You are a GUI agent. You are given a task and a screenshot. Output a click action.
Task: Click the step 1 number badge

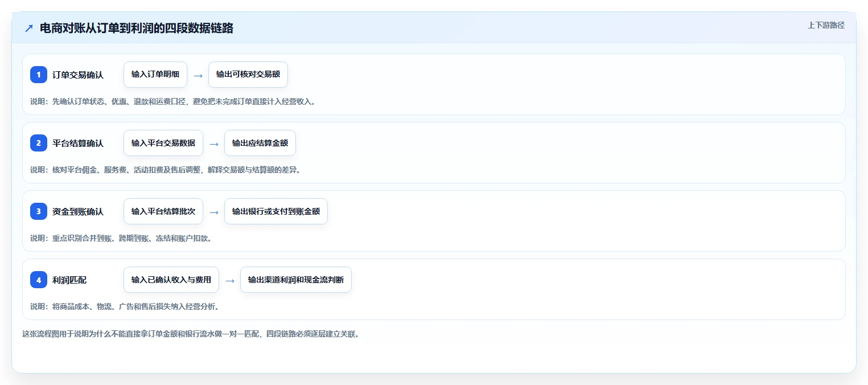pos(39,75)
